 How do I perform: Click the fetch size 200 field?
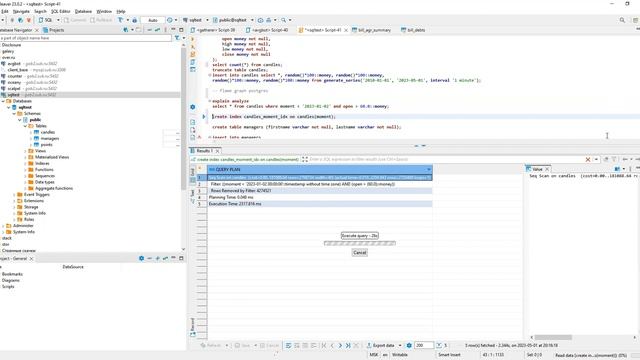(x=424, y=345)
